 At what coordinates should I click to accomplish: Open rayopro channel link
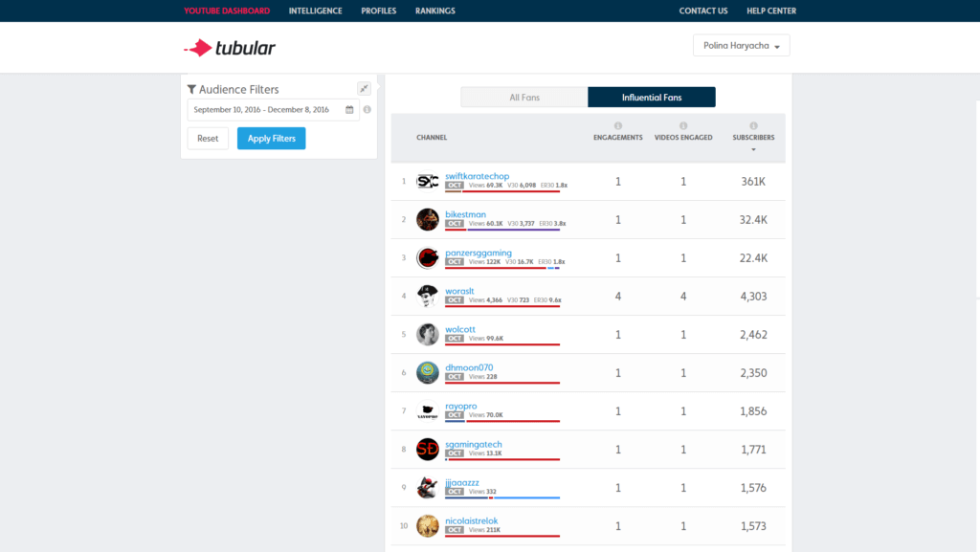(460, 406)
